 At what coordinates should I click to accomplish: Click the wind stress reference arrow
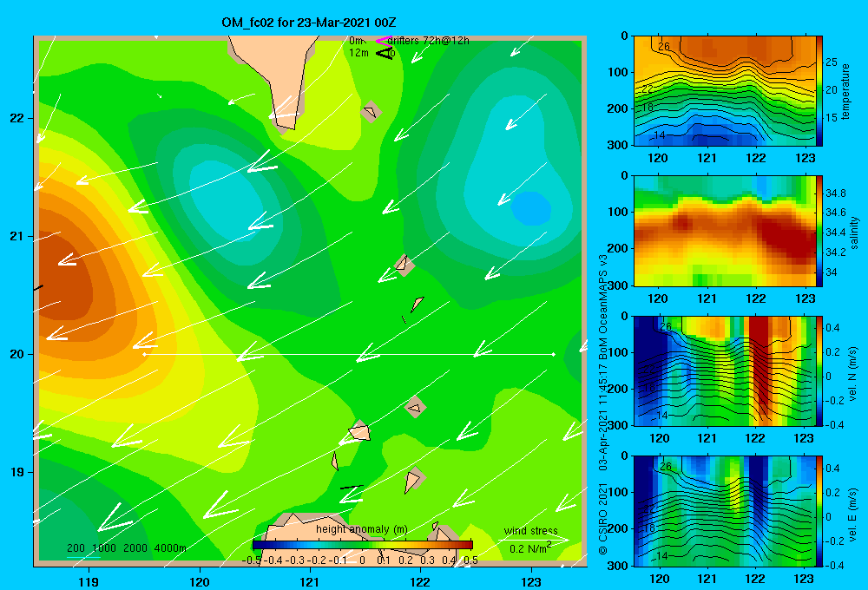tap(534, 539)
